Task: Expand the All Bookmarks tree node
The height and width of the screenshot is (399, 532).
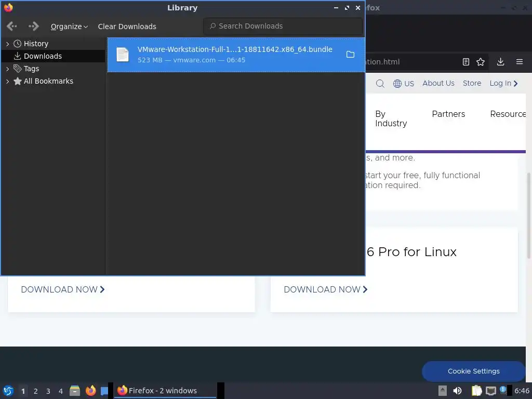Action: 7,81
